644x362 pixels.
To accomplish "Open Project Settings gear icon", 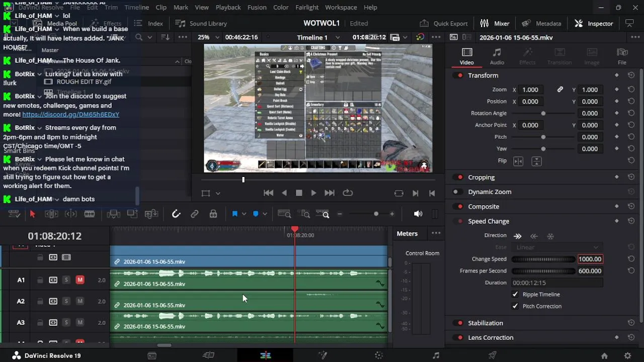I will coord(627,355).
